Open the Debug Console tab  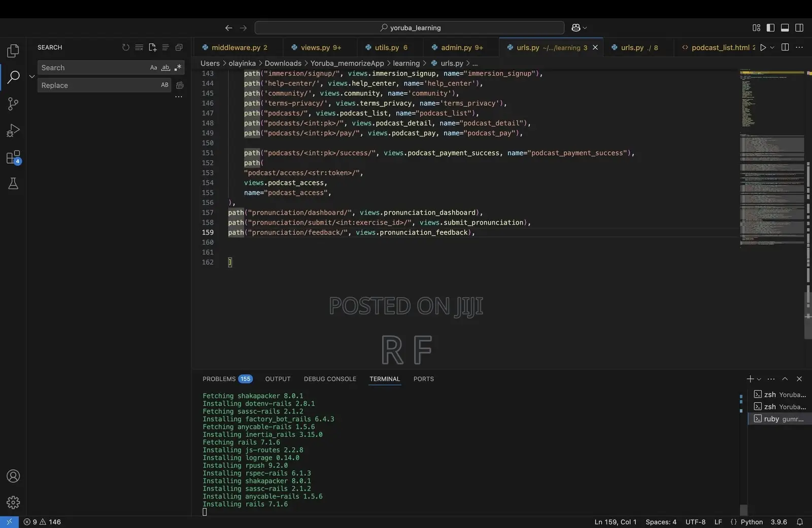pyautogui.click(x=330, y=379)
